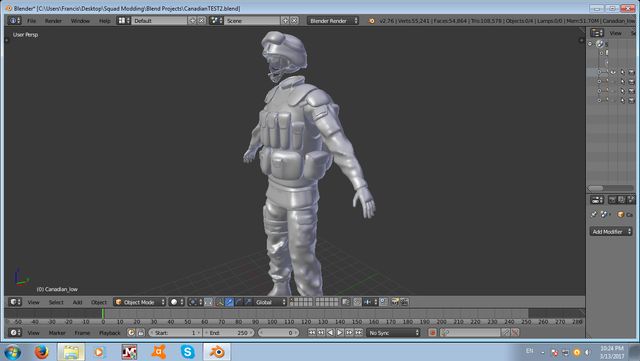Toggle automatic keyframe record button
Screen dimensions: 640x361
click(x=432, y=332)
